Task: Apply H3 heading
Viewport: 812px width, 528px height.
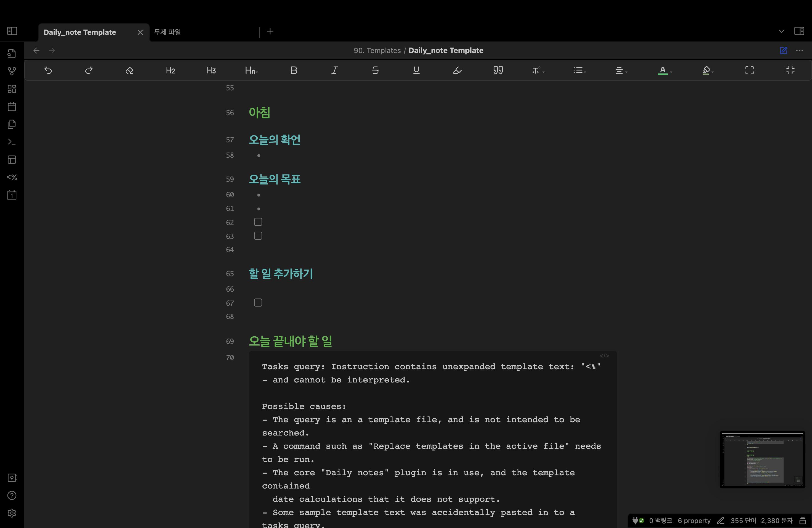Action: 211,70
